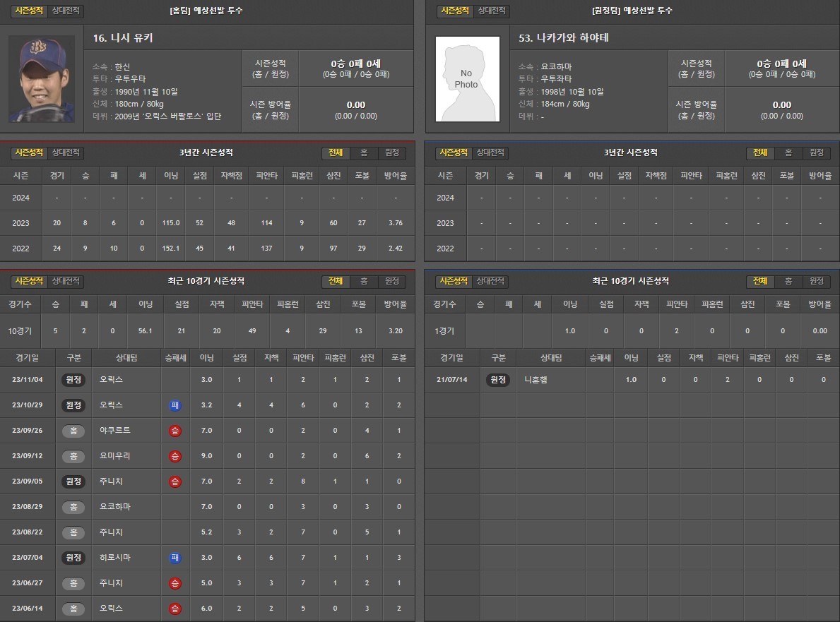Select 시즌성적 tab in away starter header
The image size is (840, 622).
(x=454, y=10)
